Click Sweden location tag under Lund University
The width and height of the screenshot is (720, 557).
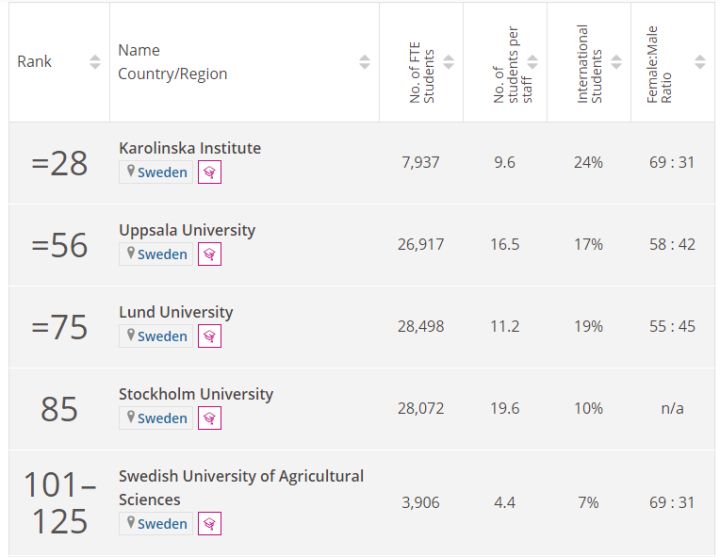point(156,336)
